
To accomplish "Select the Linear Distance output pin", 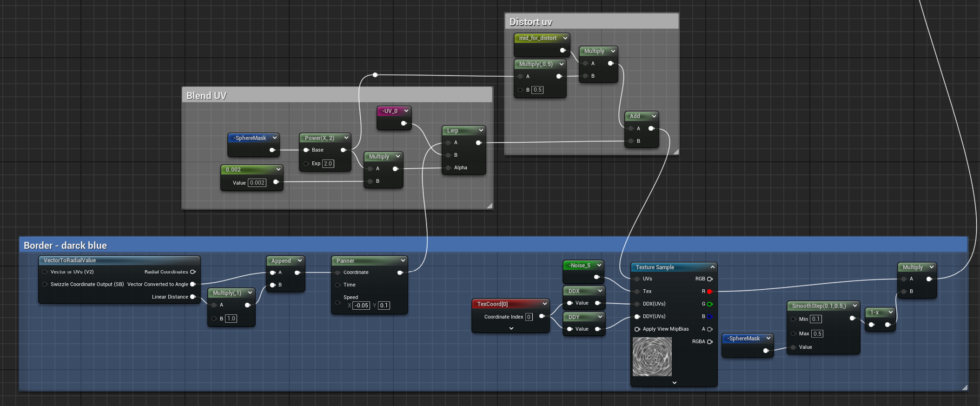I will [x=192, y=297].
